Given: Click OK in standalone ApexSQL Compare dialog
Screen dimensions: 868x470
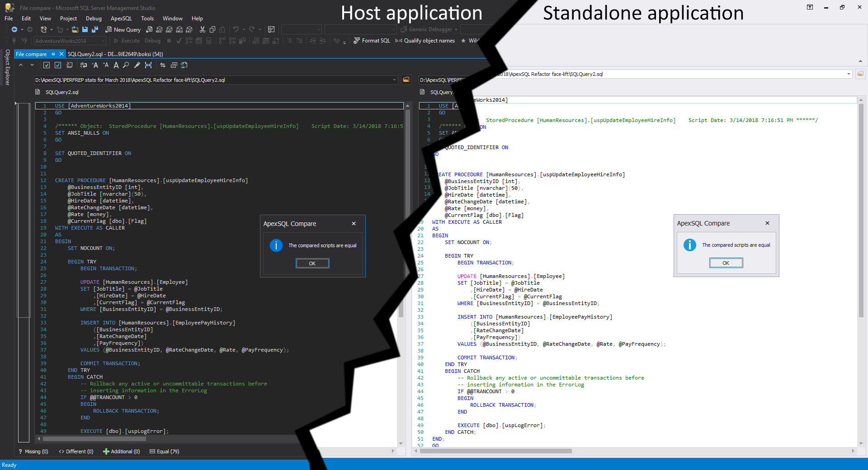Looking at the screenshot, I should pyautogui.click(x=726, y=263).
